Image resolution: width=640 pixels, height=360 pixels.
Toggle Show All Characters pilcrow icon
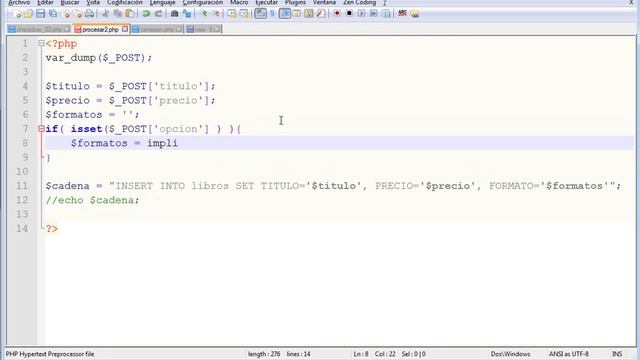tap(272, 14)
